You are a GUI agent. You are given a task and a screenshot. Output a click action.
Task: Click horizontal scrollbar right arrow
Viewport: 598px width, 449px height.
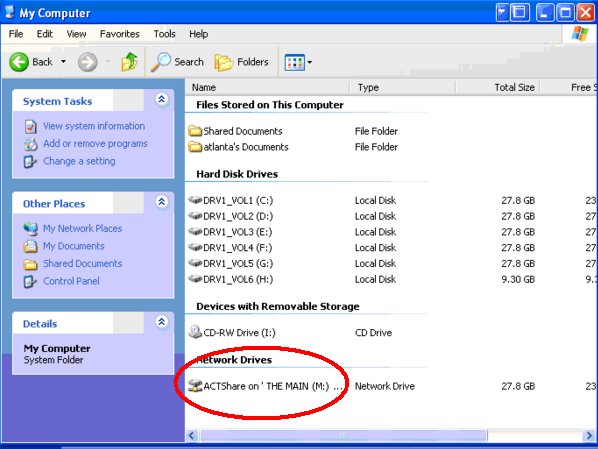589,435
